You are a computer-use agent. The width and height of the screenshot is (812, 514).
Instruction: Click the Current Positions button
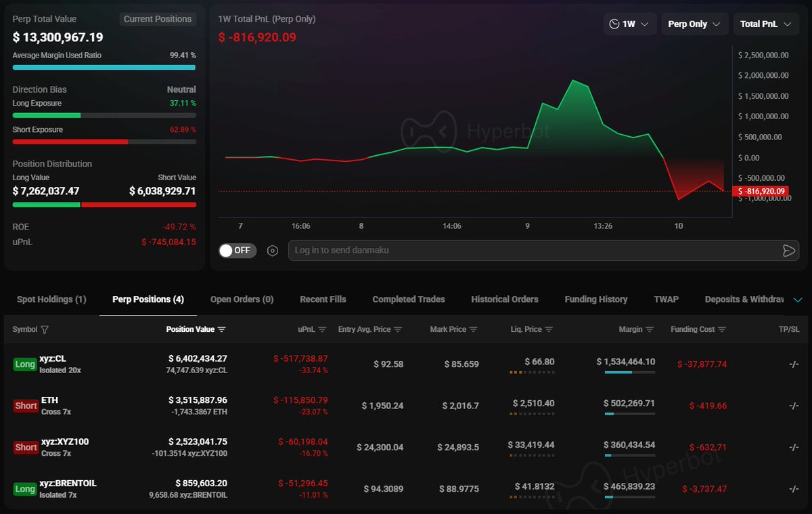pyautogui.click(x=158, y=19)
